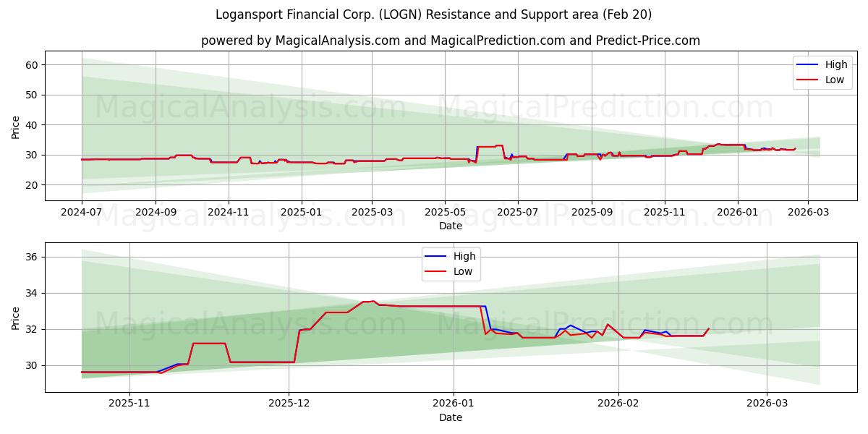
Task: Click the '36' price tick on bottom chart
Action: [x=33, y=258]
